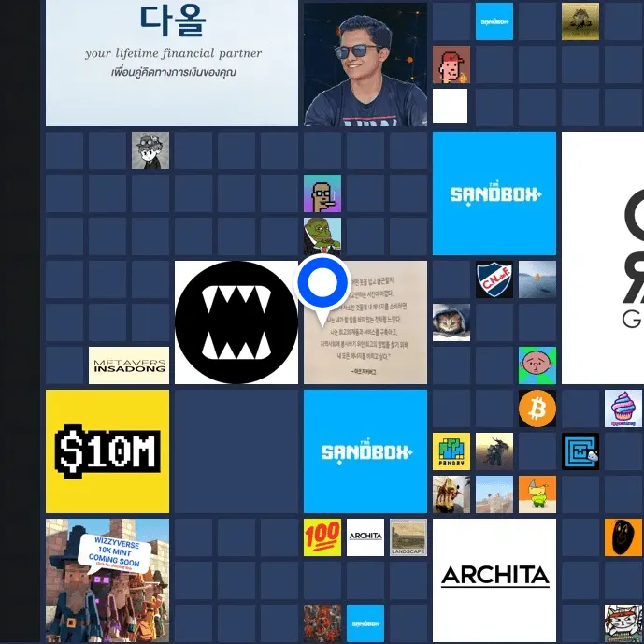Select the red 100 emoji tile

click(x=322, y=537)
